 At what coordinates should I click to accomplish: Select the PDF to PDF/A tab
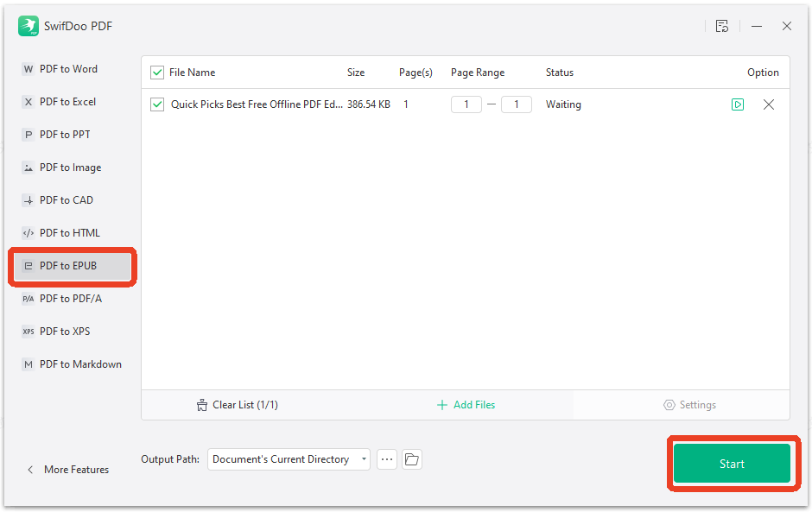[x=73, y=299]
